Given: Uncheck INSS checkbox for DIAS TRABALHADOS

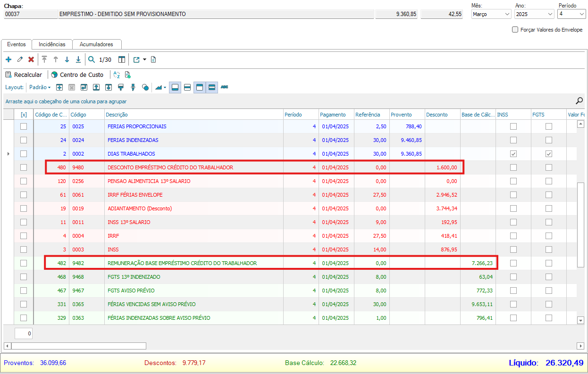Looking at the screenshot, I should pyautogui.click(x=513, y=154).
